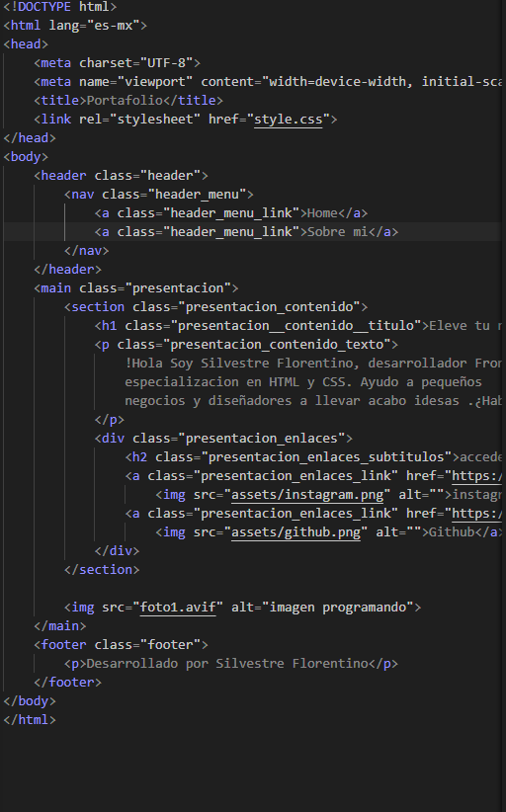Click the alt="imagen programando" attribute

coord(322,608)
